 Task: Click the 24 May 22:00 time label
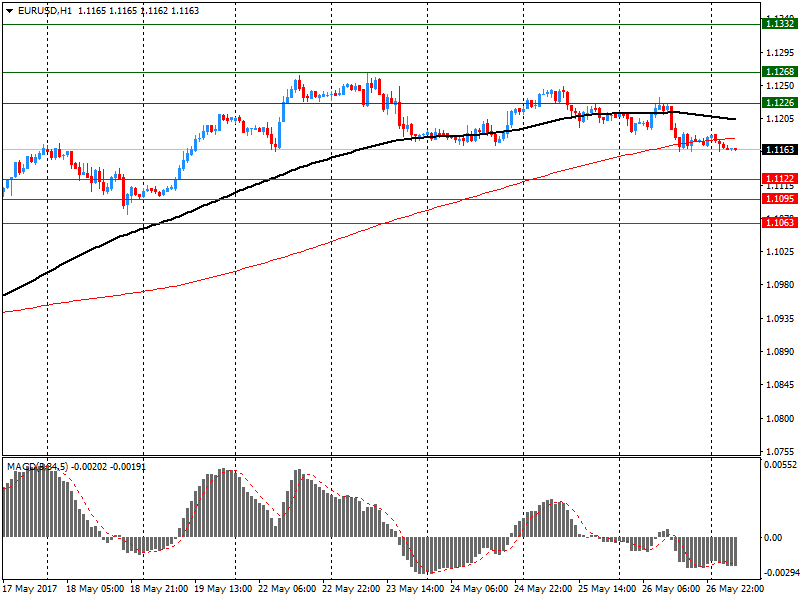pos(543,589)
